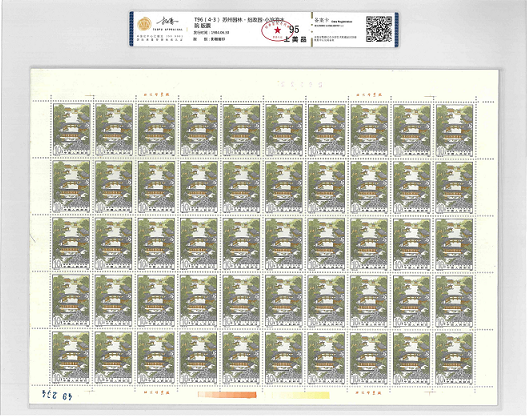Click the top-left corner stamp of the sheet
Image resolution: width=529 pixels, height=418 pixels.
[72, 130]
